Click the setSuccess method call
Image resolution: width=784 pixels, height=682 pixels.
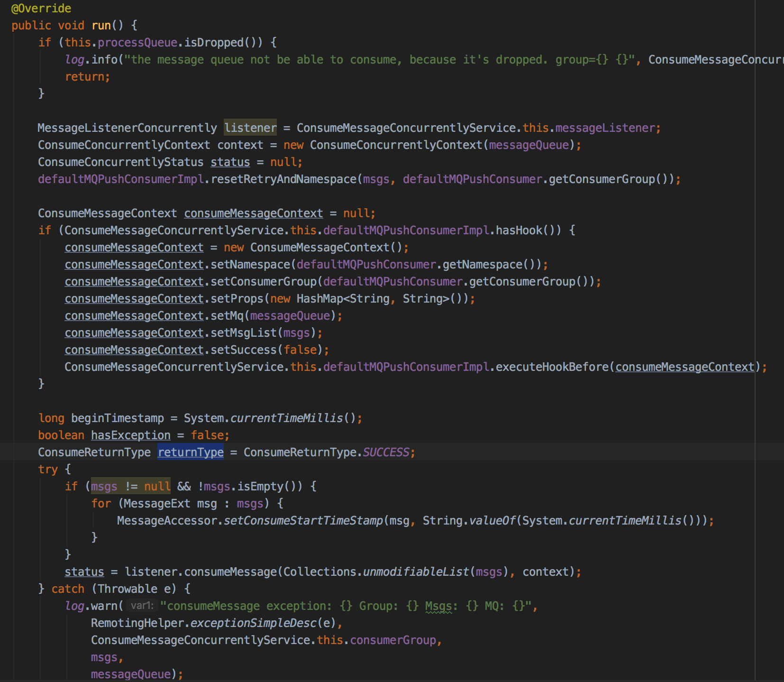pyautogui.click(x=244, y=350)
